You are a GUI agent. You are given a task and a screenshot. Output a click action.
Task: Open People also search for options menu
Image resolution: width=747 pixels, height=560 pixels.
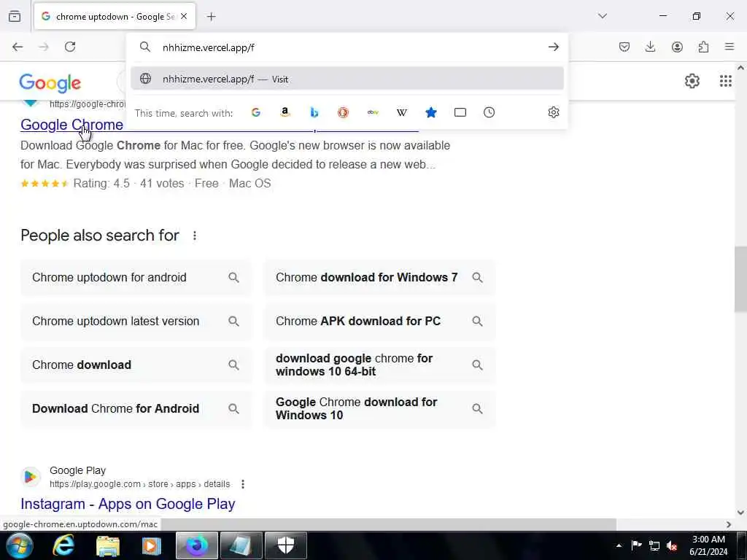[194, 236]
